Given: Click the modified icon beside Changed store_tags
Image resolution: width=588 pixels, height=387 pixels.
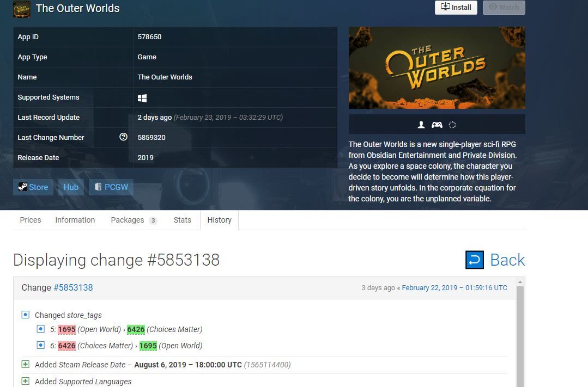Looking at the screenshot, I should tap(25, 314).
